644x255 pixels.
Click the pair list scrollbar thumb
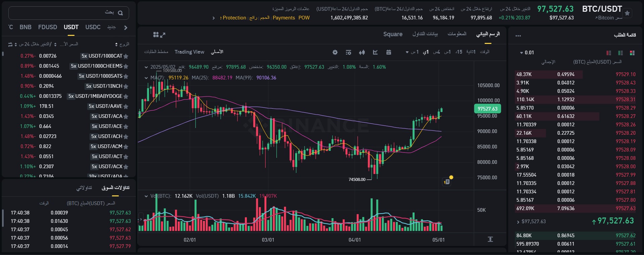pyautogui.click(x=3, y=54)
